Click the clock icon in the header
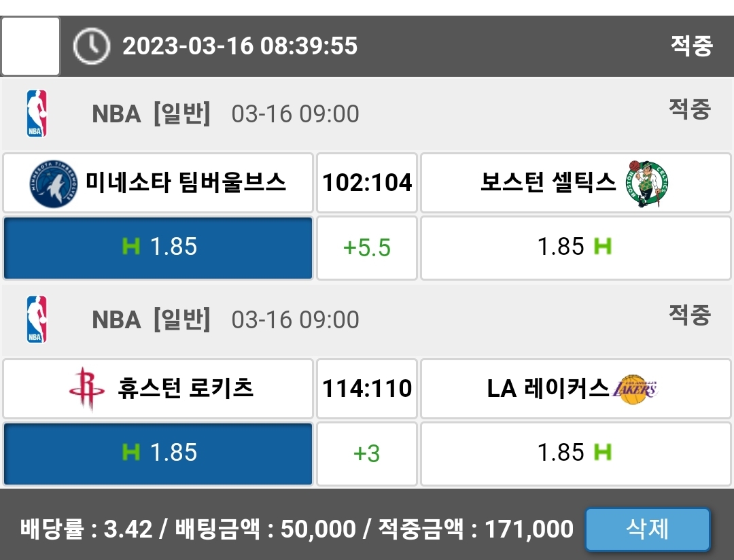The width and height of the screenshot is (734, 560). click(91, 46)
